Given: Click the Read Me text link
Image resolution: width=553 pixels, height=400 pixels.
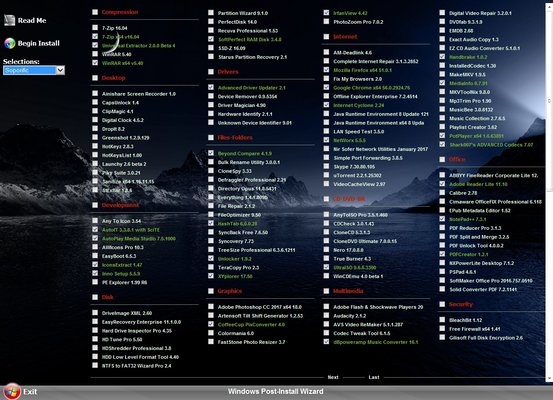Looking at the screenshot, I should tap(32, 20).
